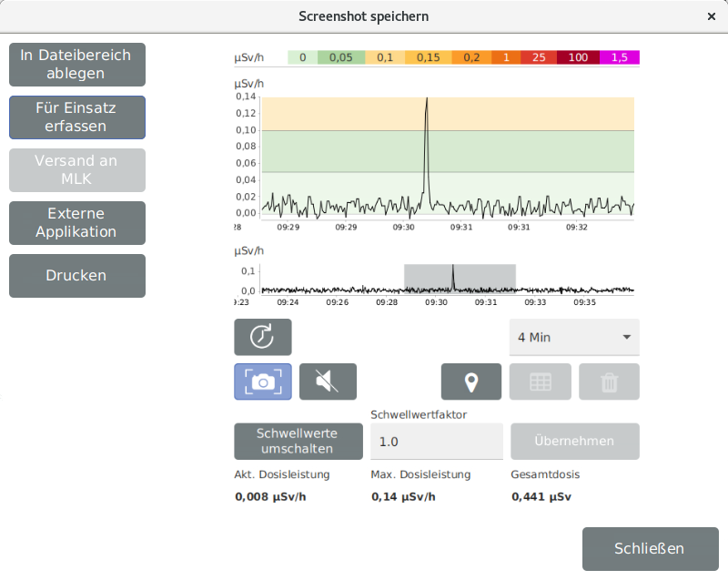The height and width of the screenshot is (580, 728).
Task: Close the Screenshot speichern dialog
Action: coord(712,16)
